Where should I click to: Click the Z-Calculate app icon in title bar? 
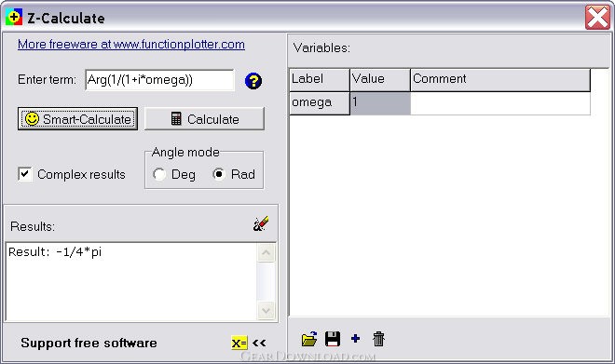coord(14,18)
